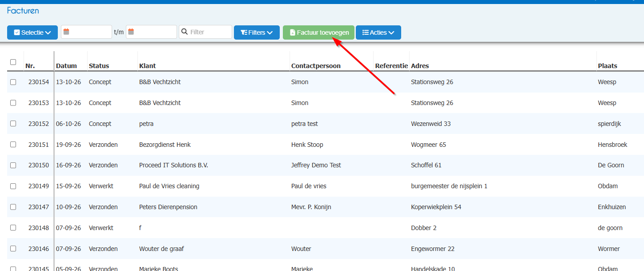Select checkbox for invoice 230146
The image size is (644, 271).
tap(13, 249)
